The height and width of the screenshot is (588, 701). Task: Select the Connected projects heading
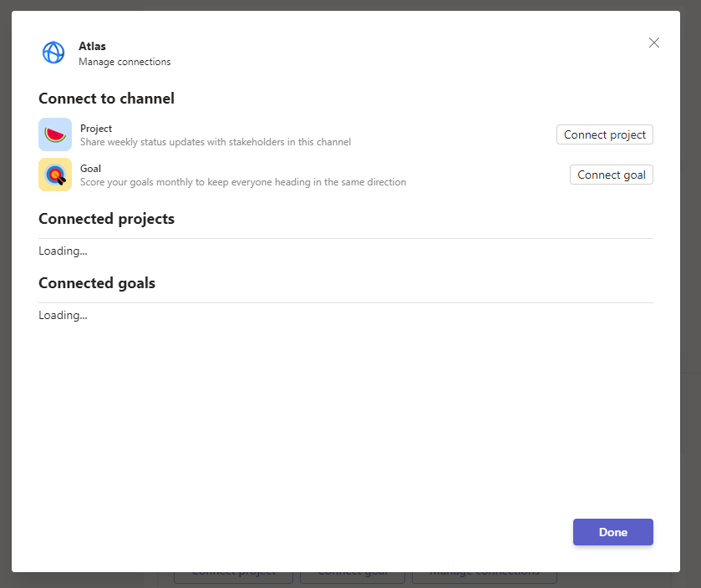(106, 219)
